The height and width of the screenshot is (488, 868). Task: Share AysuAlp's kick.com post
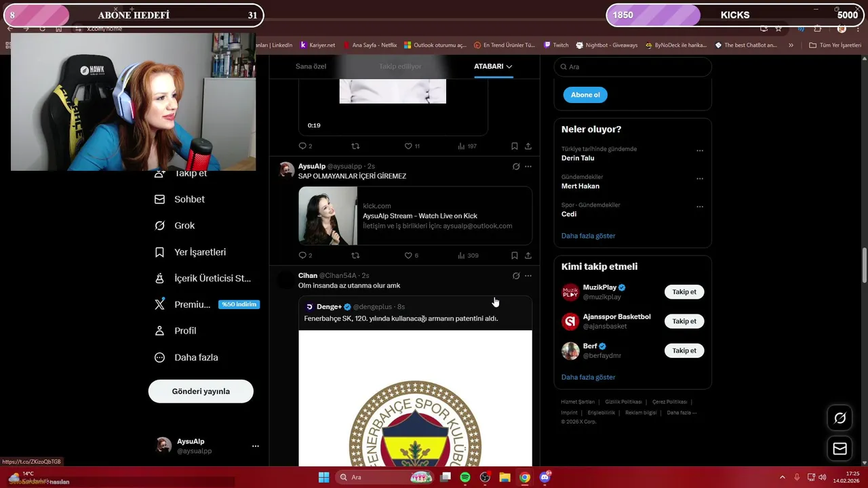528,256
